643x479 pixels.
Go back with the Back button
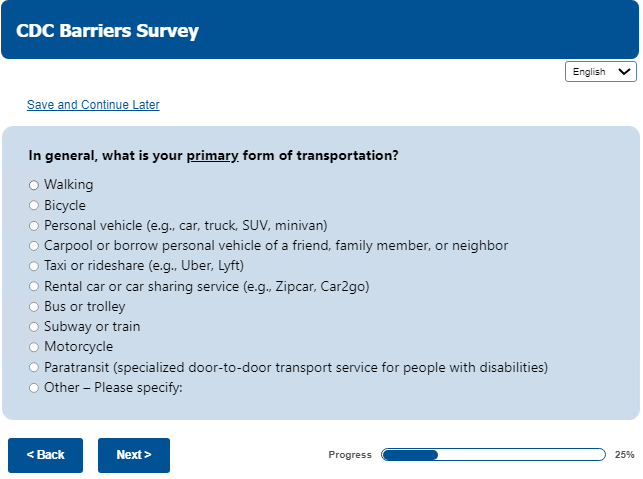click(45, 455)
